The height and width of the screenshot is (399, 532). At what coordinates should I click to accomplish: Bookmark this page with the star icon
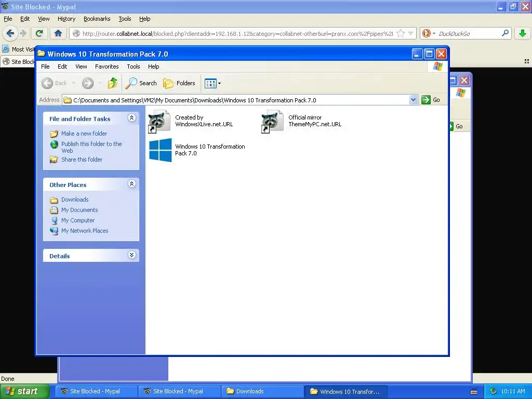click(x=401, y=33)
